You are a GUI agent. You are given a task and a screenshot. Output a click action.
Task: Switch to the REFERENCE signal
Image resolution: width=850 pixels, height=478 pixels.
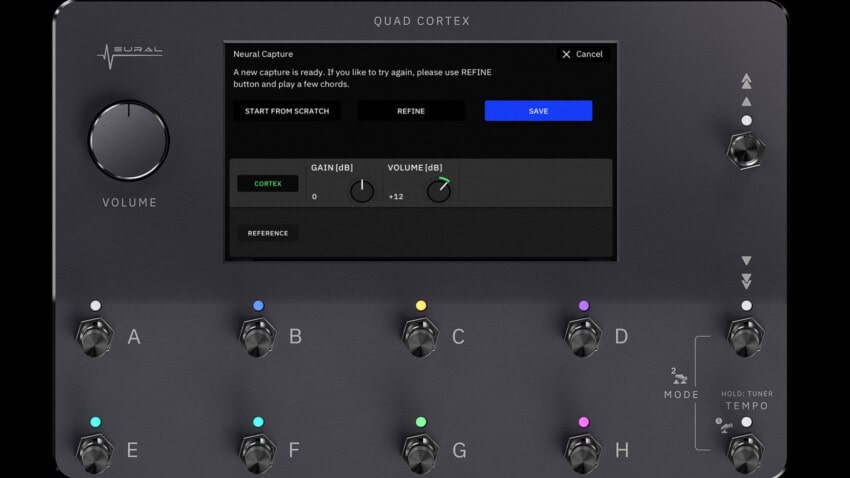(x=268, y=233)
